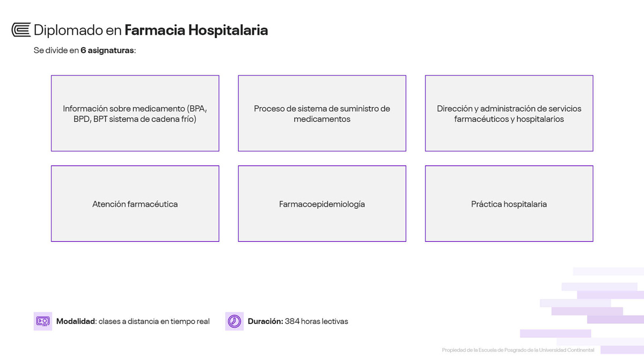Click the '384 horas lectivas' text
Image resolution: width=644 pixels, height=362 pixels.
click(317, 321)
